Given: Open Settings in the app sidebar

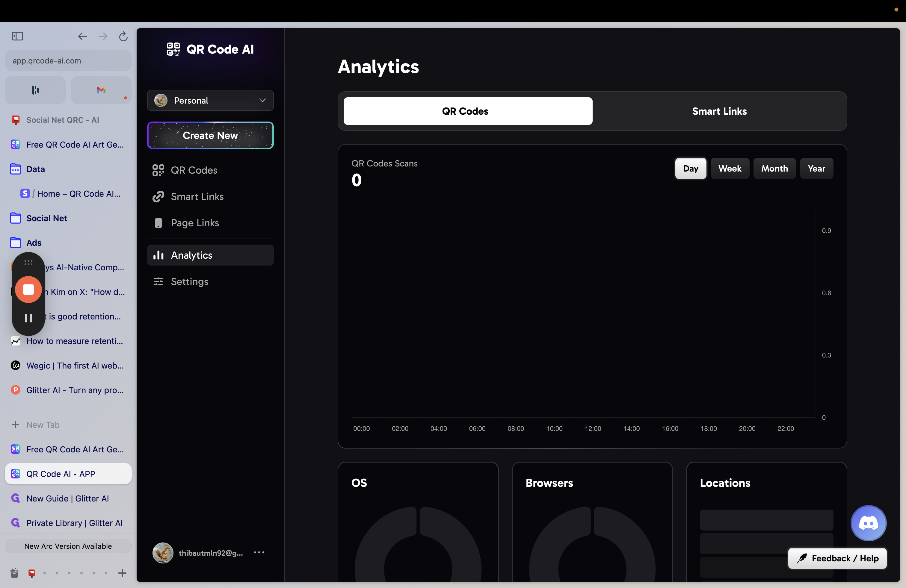Looking at the screenshot, I should coord(210,281).
